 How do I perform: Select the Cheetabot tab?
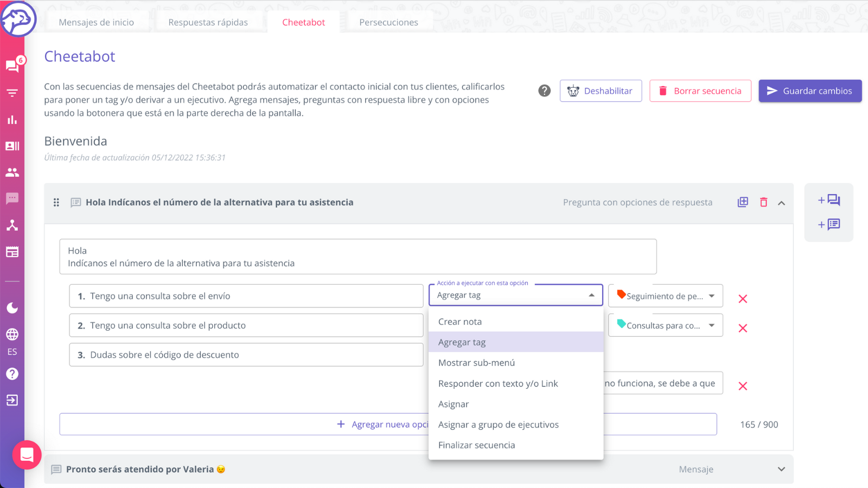point(304,22)
